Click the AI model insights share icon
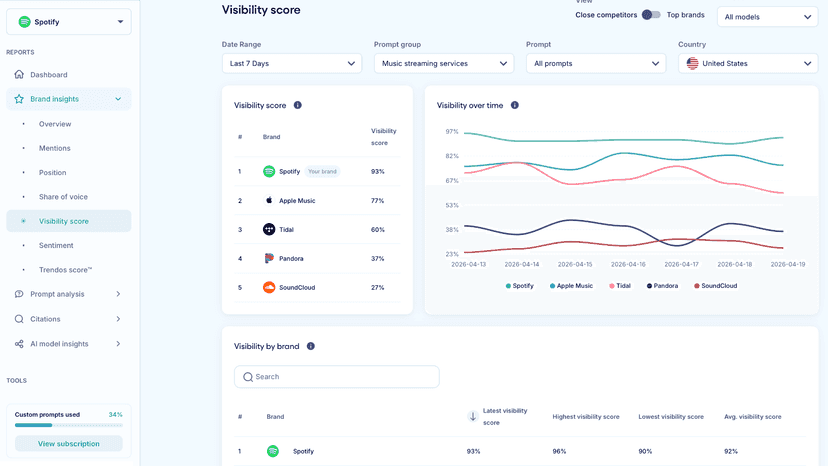 click(19, 344)
